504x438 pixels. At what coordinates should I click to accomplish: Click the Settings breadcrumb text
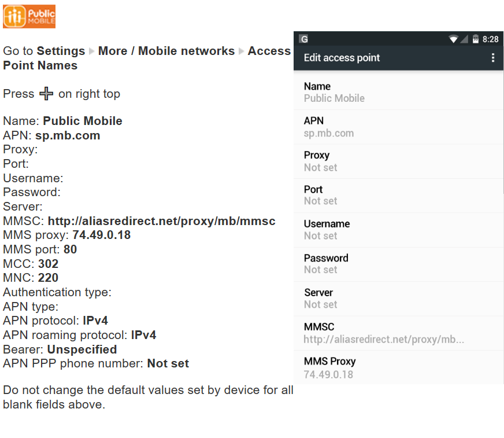pos(61,51)
